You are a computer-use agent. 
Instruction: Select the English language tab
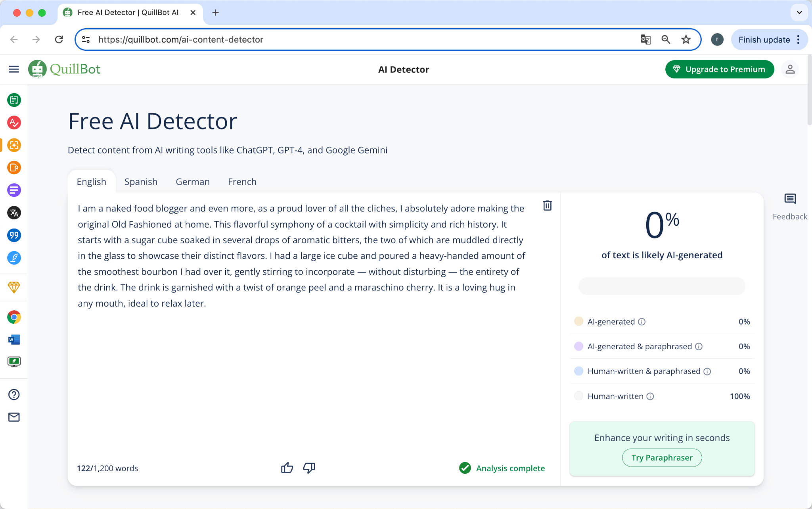click(x=92, y=182)
